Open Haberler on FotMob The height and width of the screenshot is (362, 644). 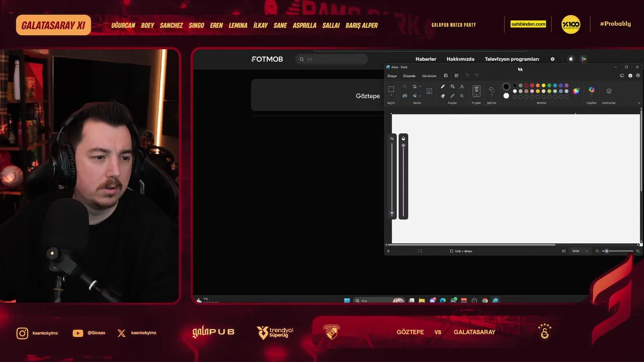point(426,59)
